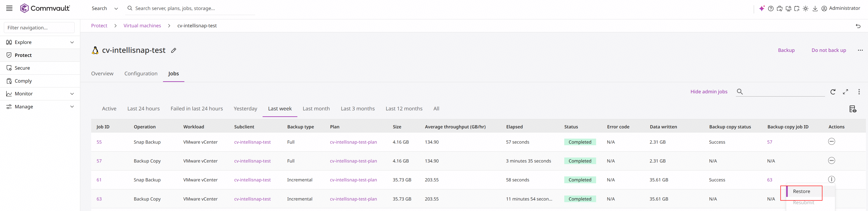The height and width of the screenshot is (211, 868).
Task: Sort by Status column header
Action: (571, 127)
